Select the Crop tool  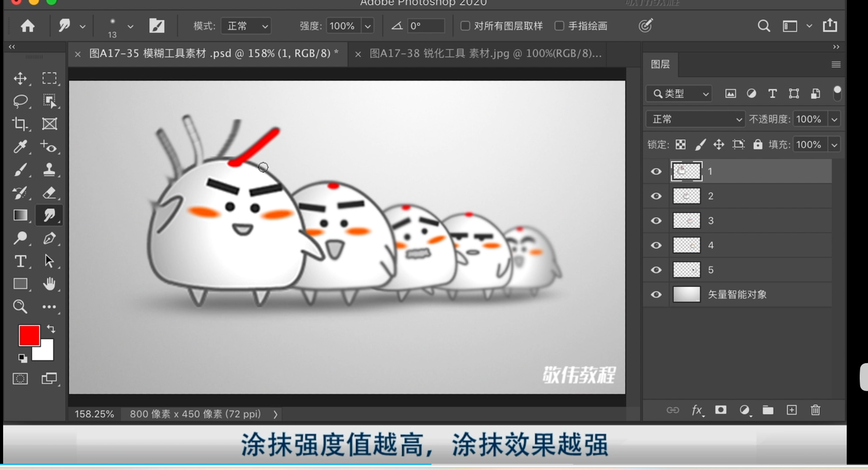pyautogui.click(x=20, y=124)
